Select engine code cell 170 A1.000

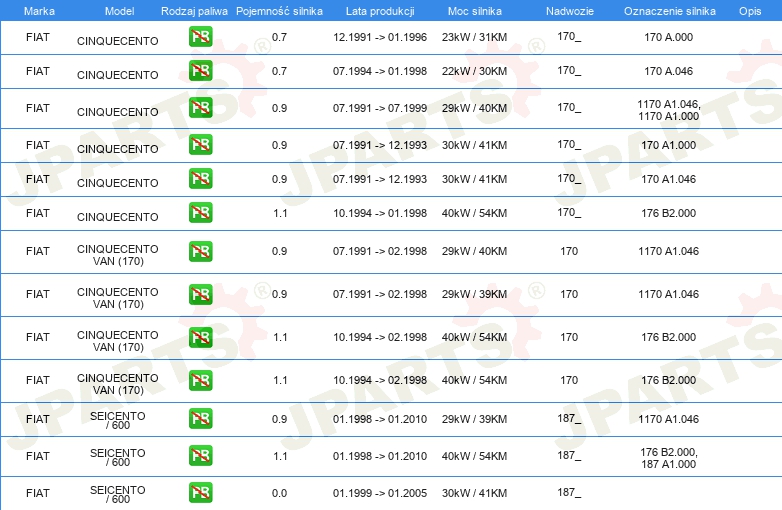(x=668, y=145)
